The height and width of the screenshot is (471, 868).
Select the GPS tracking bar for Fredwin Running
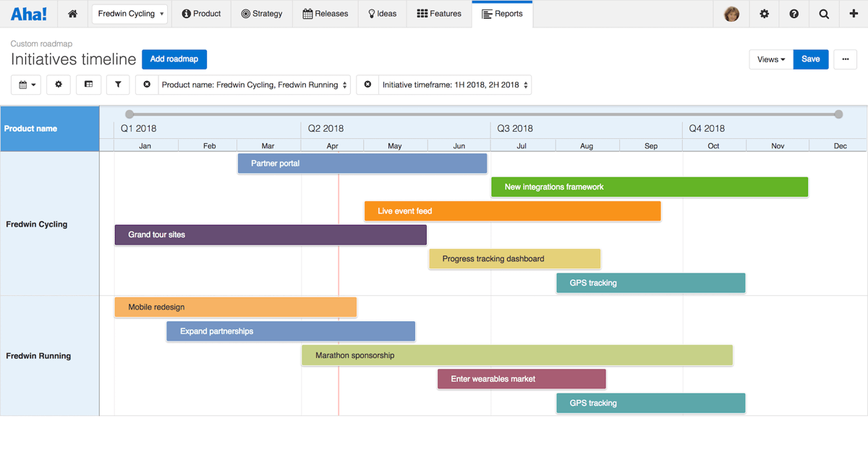pyautogui.click(x=650, y=403)
